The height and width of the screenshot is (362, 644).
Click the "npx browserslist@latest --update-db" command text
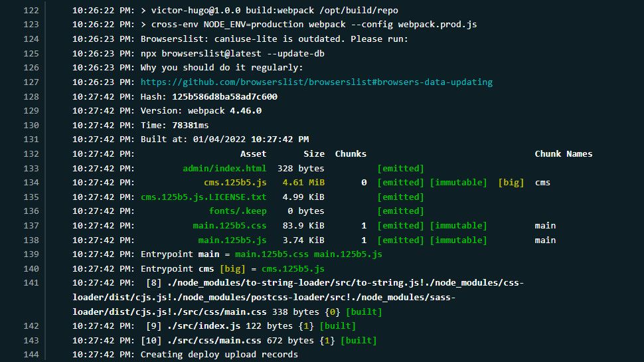click(x=232, y=54)
